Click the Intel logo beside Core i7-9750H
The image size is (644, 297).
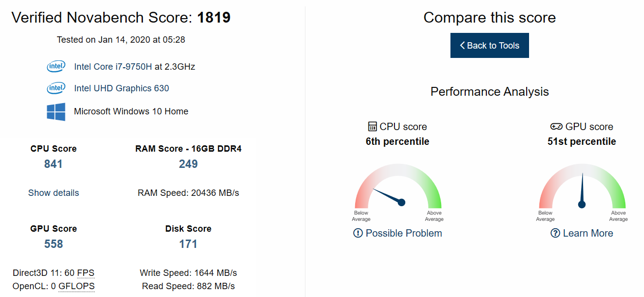pyautogui.click(x=56, y=66)
